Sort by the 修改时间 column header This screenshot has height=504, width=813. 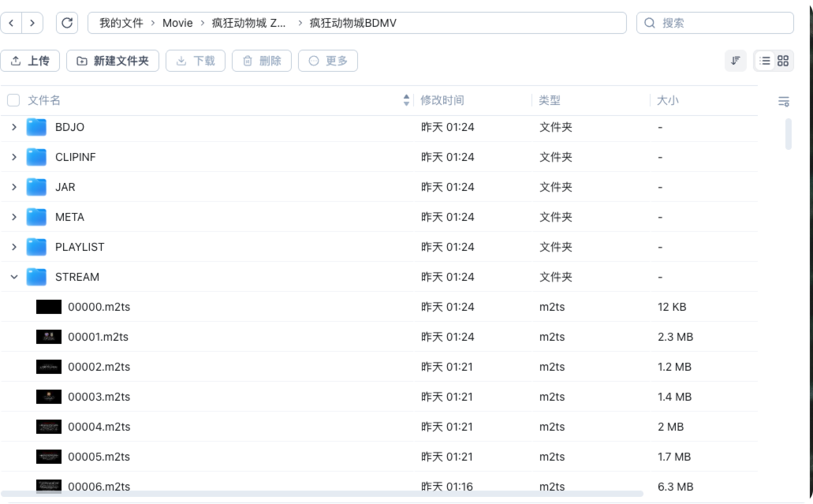(x=442, y=100)
